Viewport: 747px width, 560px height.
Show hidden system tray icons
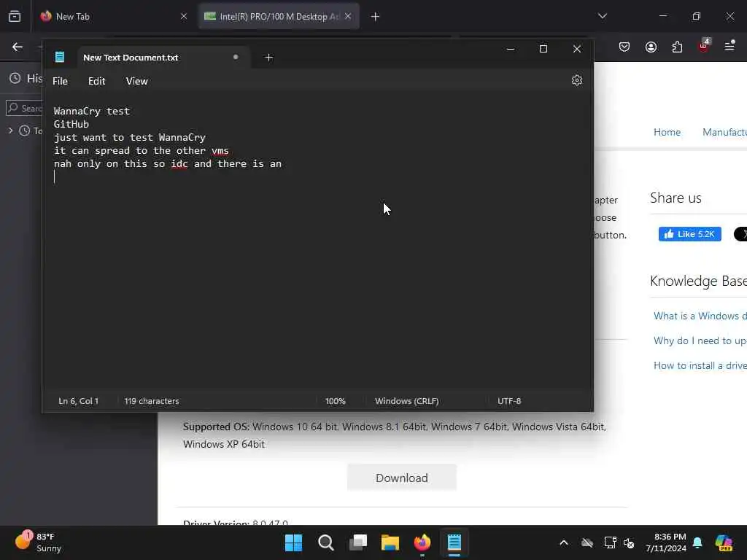564,542
